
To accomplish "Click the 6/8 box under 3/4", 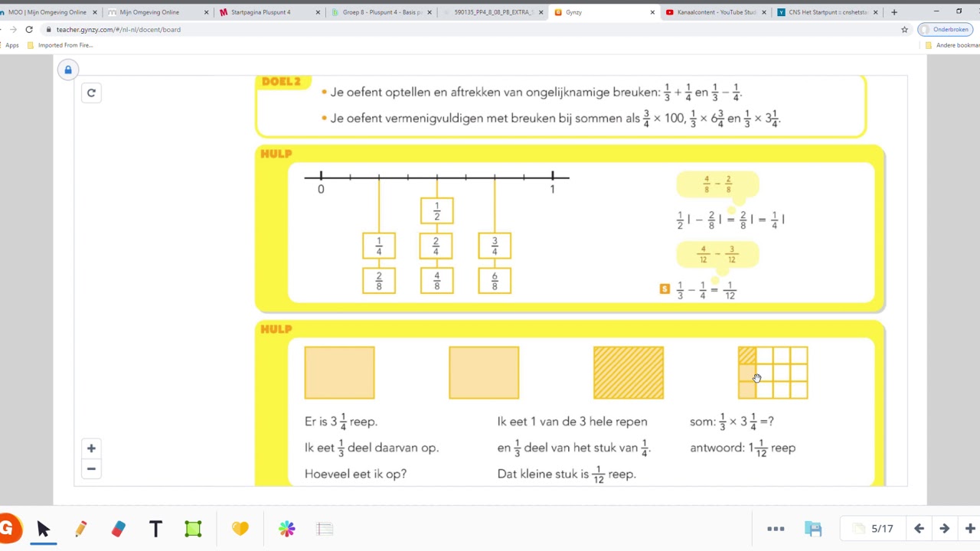I will coord(495,281).
